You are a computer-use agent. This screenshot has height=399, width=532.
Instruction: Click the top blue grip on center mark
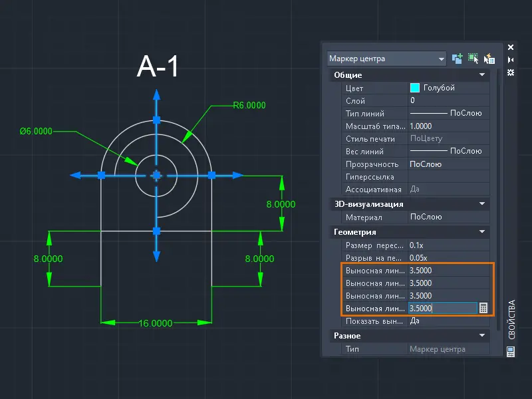pyautogui.click(x=156, y=120)
